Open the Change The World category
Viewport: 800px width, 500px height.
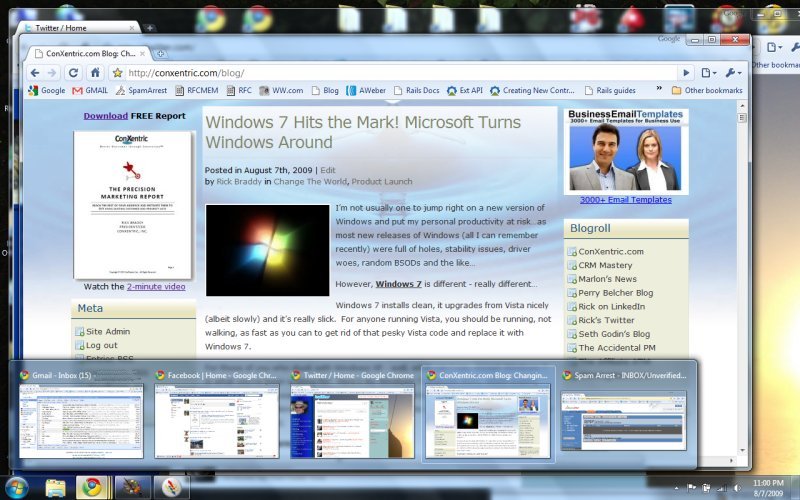point(310,182)
